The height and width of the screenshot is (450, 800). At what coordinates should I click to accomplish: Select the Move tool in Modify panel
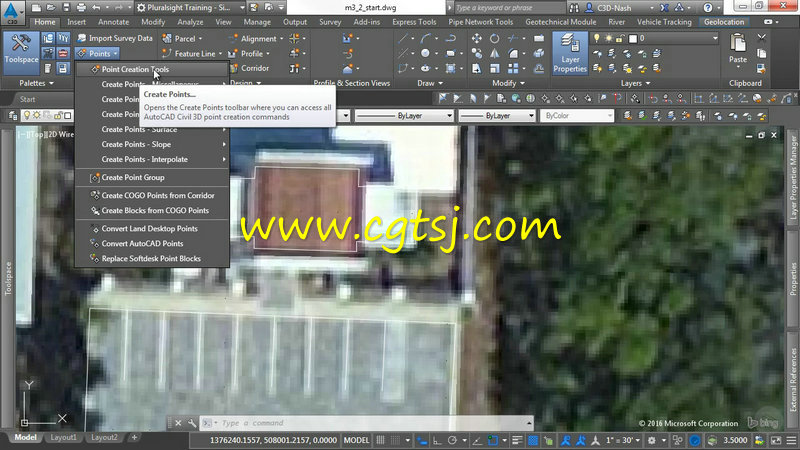tap(477, 38)
